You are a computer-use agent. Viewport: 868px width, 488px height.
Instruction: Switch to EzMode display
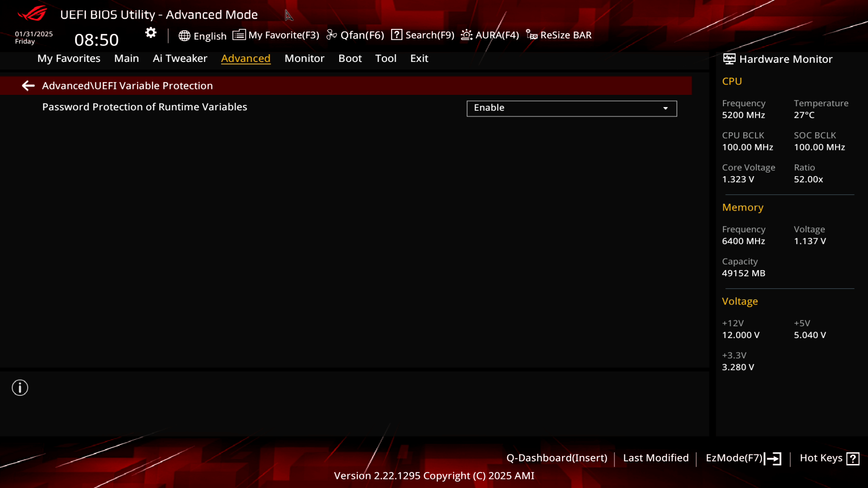click(x=742, y=458)
